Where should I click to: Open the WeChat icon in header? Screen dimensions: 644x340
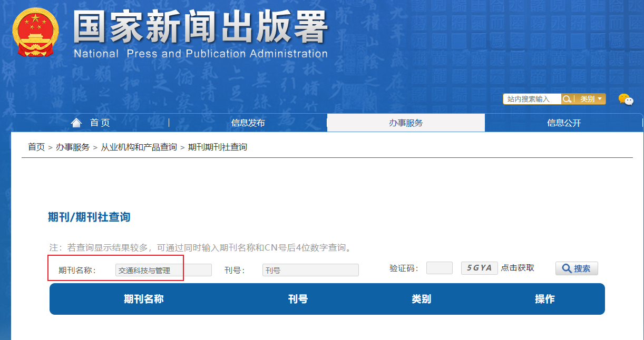626,99
